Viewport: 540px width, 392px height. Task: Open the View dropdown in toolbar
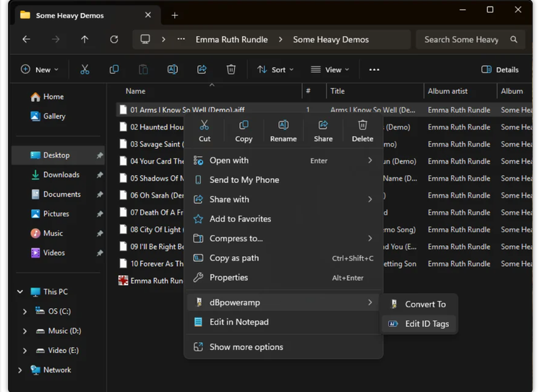coord(330,69)
